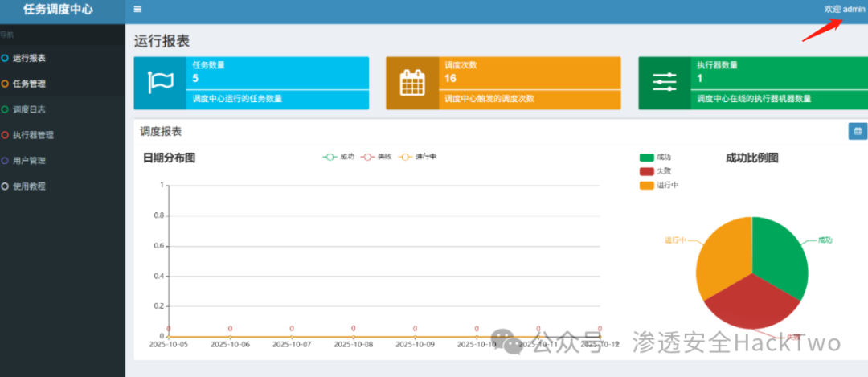Image resolution: width=868 pixels, height=377 pixels.
Task: Click the circle icon beside 用户管理
Action: [5, 161]
